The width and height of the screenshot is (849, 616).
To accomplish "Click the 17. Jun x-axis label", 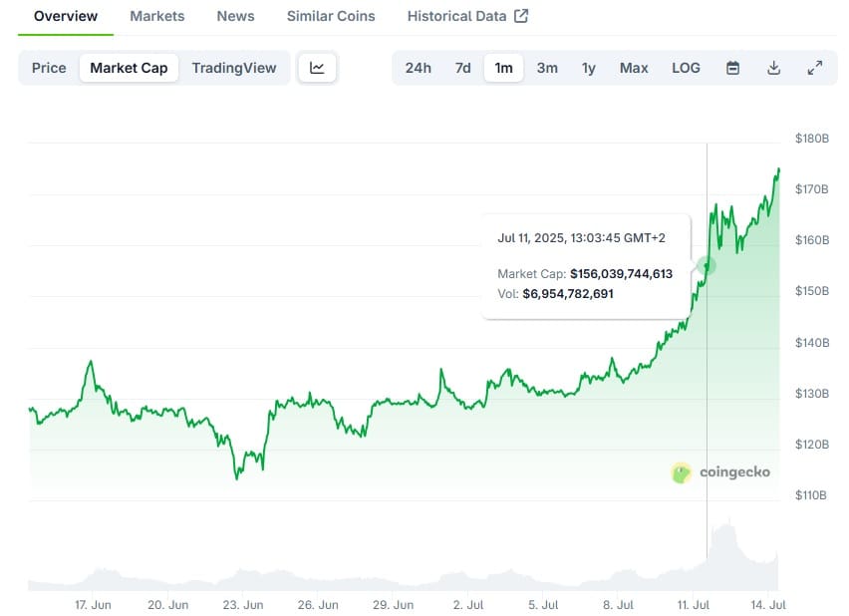I will [93, 605].
